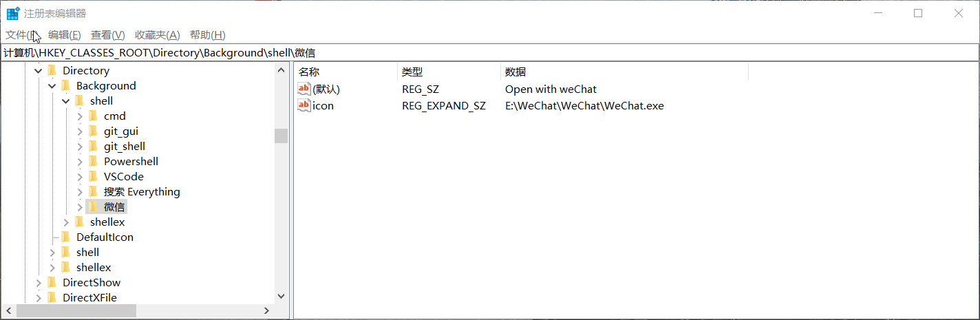Viewport: 980px width, 320px height.
Task: Select the 搜索 Everything key label
Action: pyautogui.click(x=142, y=191)
